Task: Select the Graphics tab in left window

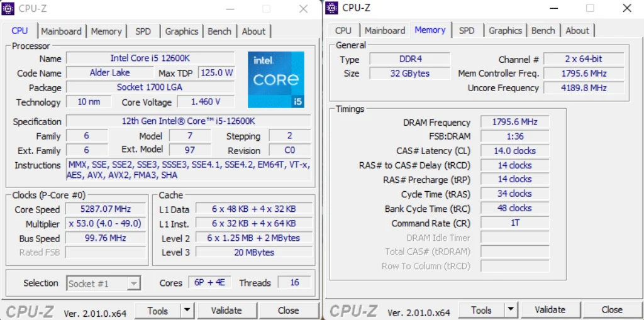Action: (x=181, y=31)
